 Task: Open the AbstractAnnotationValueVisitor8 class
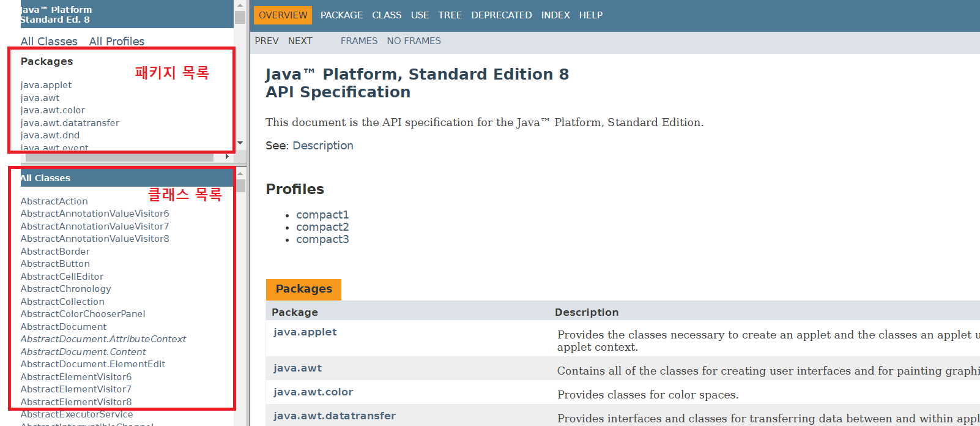coord(95,239)
